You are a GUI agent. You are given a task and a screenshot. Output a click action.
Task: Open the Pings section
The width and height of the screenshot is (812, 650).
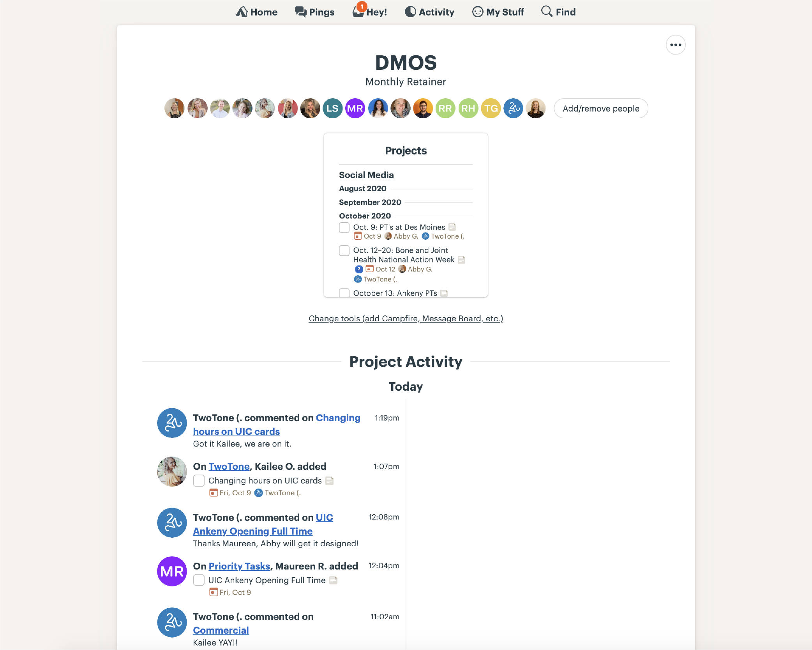click(315, 12)
